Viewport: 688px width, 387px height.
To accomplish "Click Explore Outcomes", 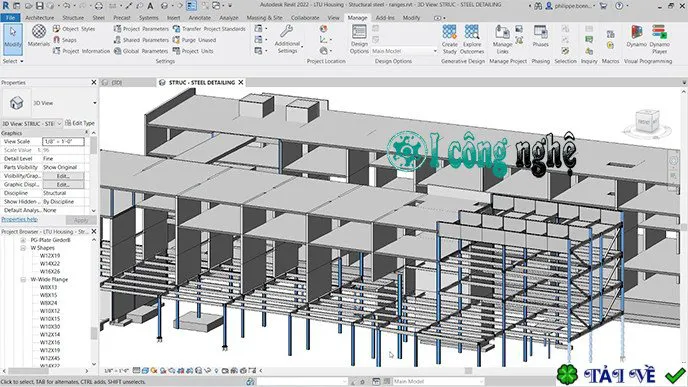I will tap(472, 39).
